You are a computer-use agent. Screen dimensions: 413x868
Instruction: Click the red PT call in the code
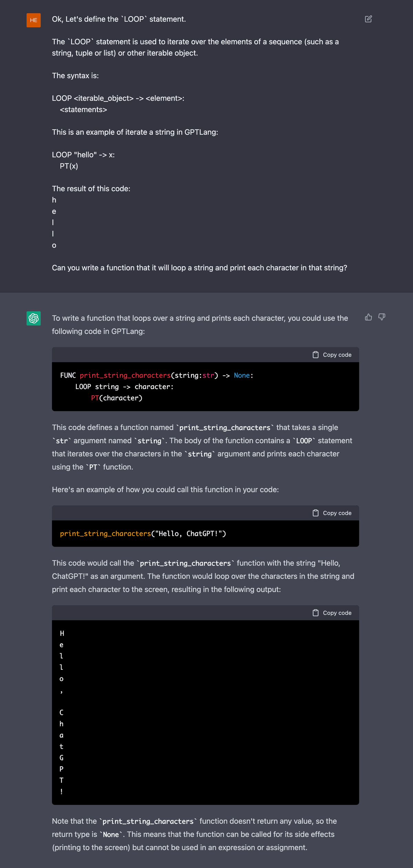tap(95, 398)
